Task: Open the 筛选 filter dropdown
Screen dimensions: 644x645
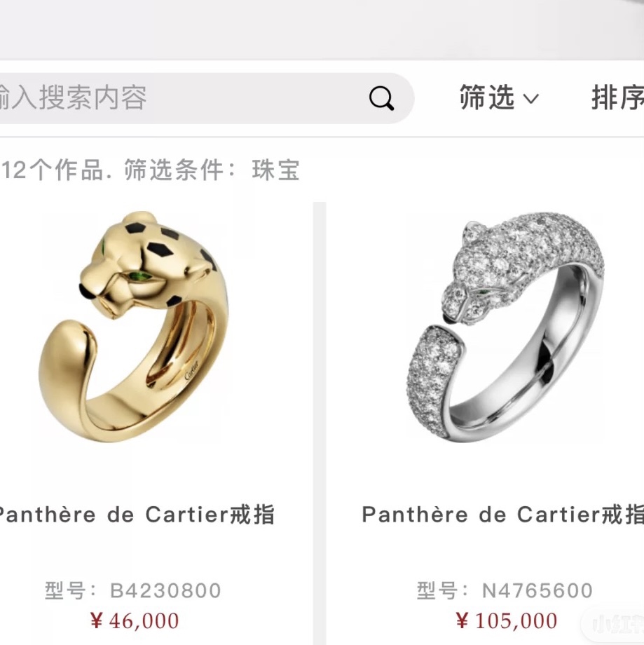Action: [499, 97]
